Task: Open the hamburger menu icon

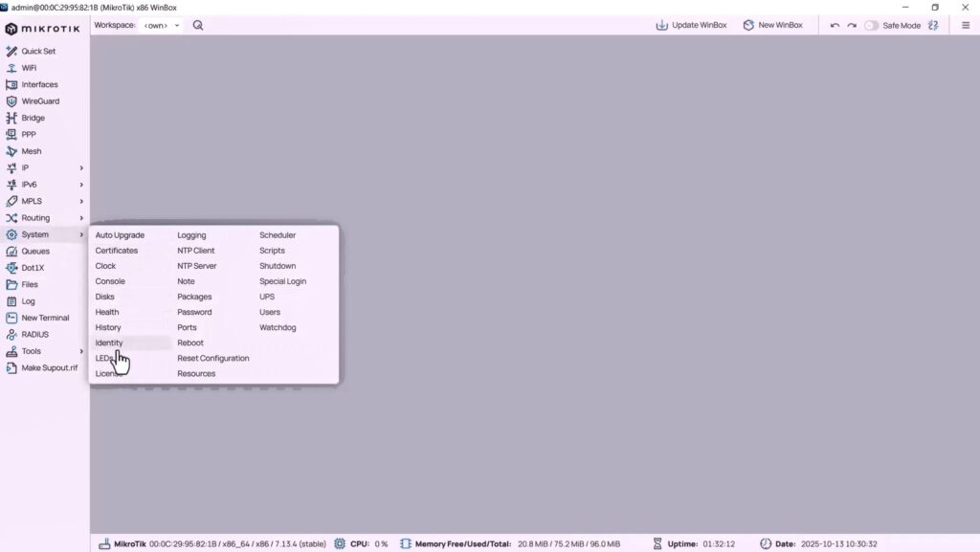Action: tap(966, 26)
